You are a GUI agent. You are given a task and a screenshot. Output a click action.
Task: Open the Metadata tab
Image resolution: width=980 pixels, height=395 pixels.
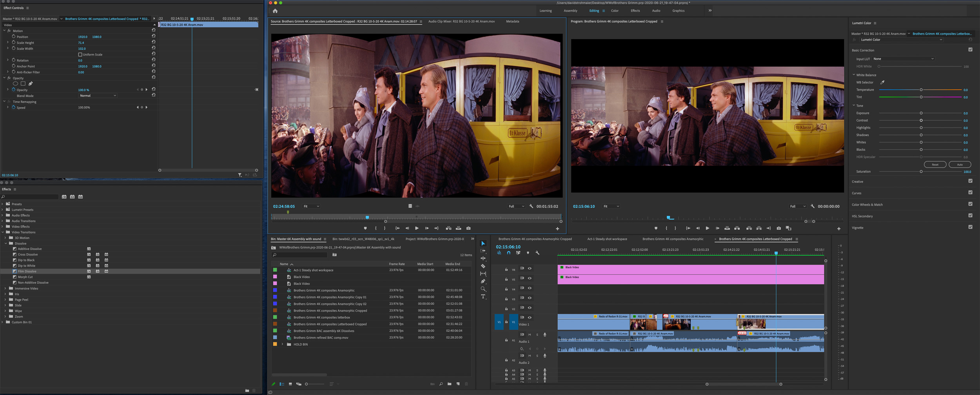pyautogui.click(x=512, y=22)
